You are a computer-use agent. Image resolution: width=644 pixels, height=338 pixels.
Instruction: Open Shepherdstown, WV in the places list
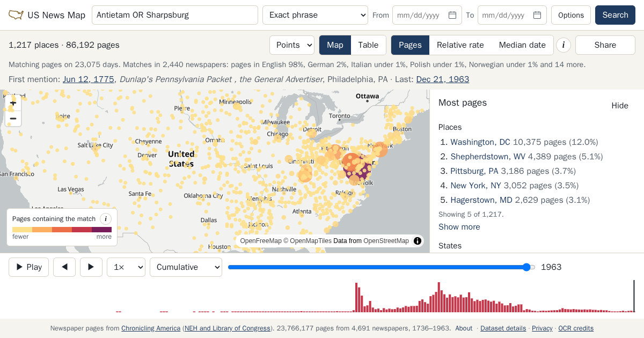(x=488, y=157)
